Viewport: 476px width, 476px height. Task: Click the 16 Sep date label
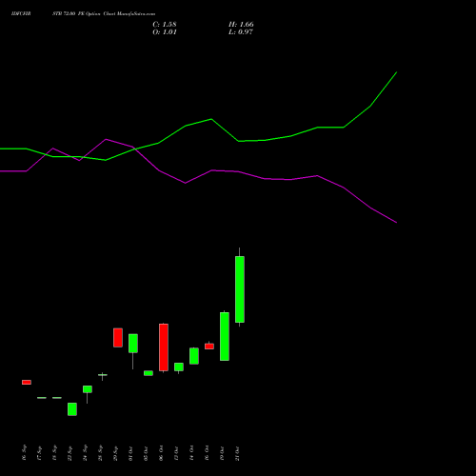point(25,453)
